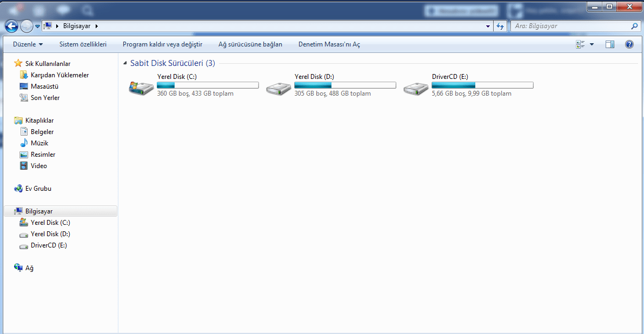Select Sık Kullanılanlar star icon

(18, 63)
